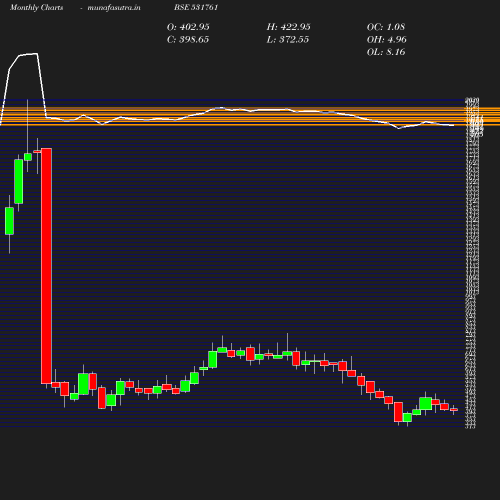The image size is (500, 500).
Task: Click the high value 'H: 422.95'
Action: pyautogui.click(x=288, y=27)
